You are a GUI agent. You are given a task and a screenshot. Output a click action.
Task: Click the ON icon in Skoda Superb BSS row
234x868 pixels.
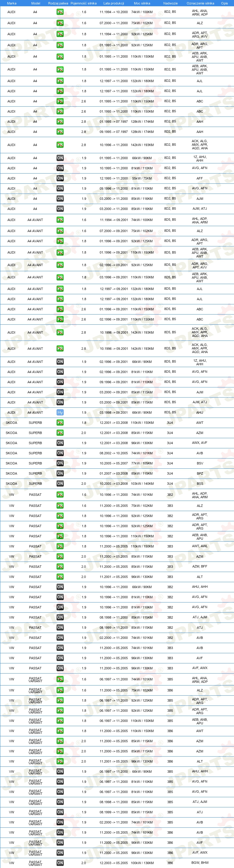pyautogui.click(x=60, y=484)
